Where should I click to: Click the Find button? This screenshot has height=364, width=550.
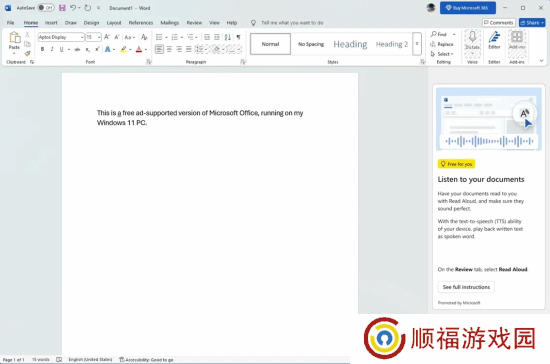pos(439,34)
